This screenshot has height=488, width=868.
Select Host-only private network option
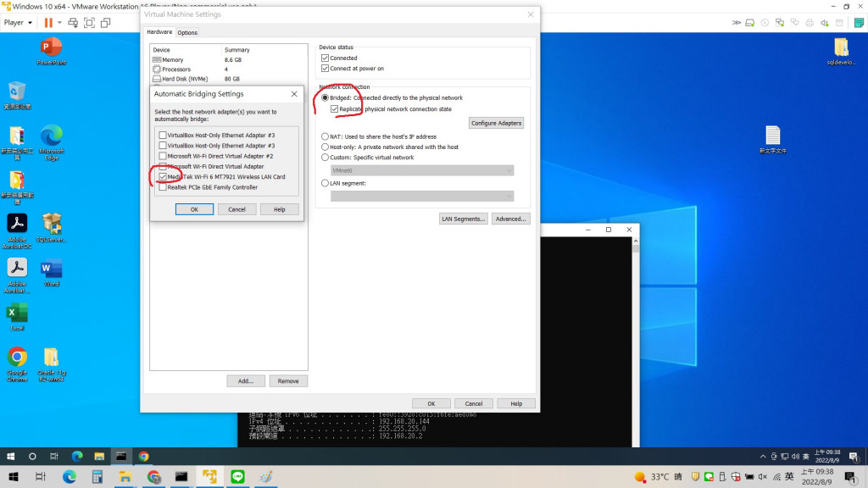[x=325, y=147]
